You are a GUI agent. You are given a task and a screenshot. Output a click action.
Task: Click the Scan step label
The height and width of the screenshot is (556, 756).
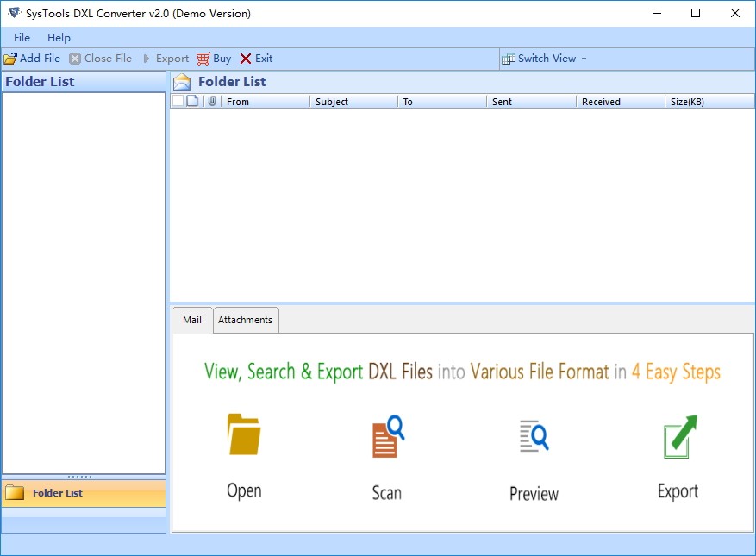coord(387,493)
